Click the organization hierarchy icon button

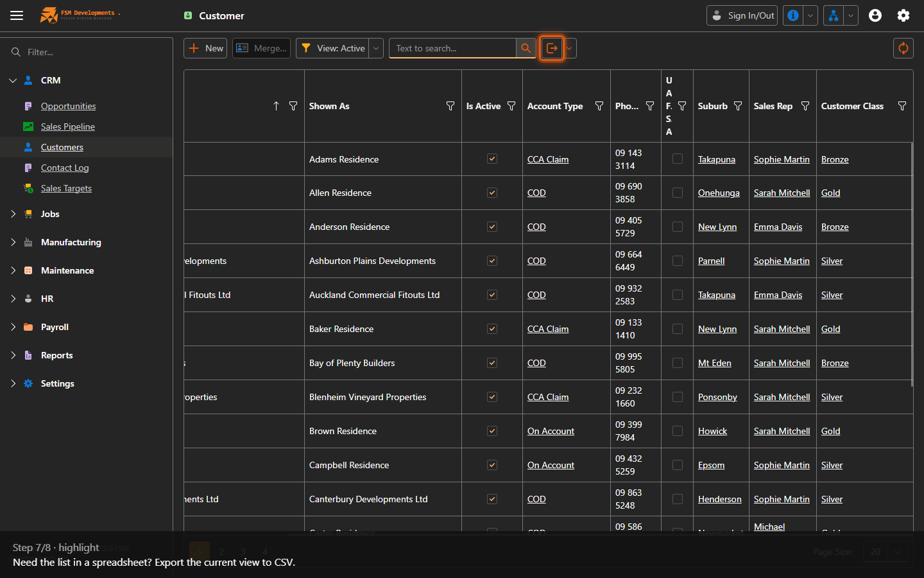(833, 15)
